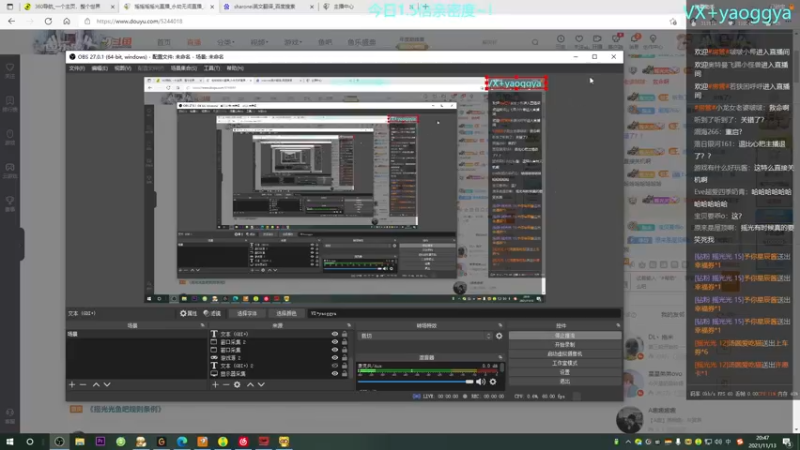Open the 编辑(E) menu in OBS
Screen dimensions: 800x450
pos(99,68)
